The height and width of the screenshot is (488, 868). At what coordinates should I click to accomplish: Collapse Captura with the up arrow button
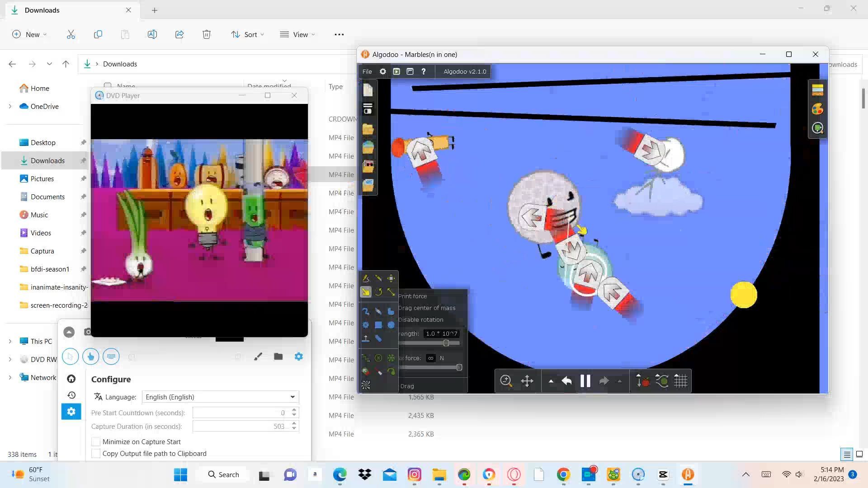69,332
